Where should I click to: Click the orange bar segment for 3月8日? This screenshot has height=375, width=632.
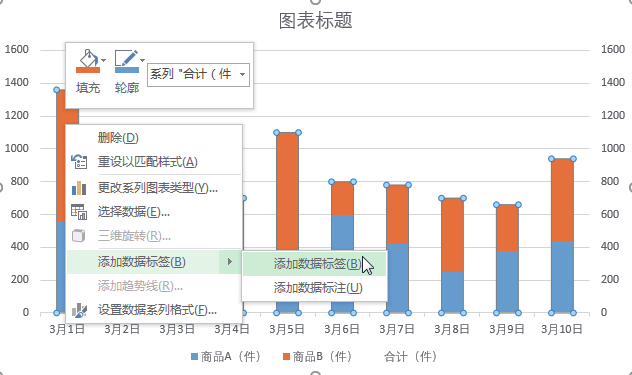452,235
